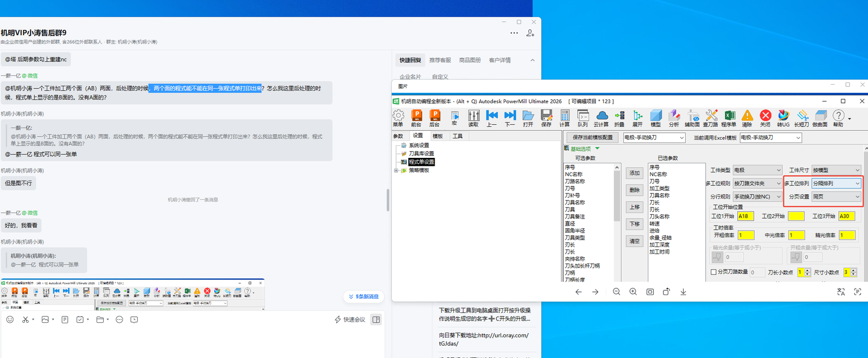Screen dimensions: 868x358
Task: Click the 模型 blue cube icon
Action: point(656,118)
